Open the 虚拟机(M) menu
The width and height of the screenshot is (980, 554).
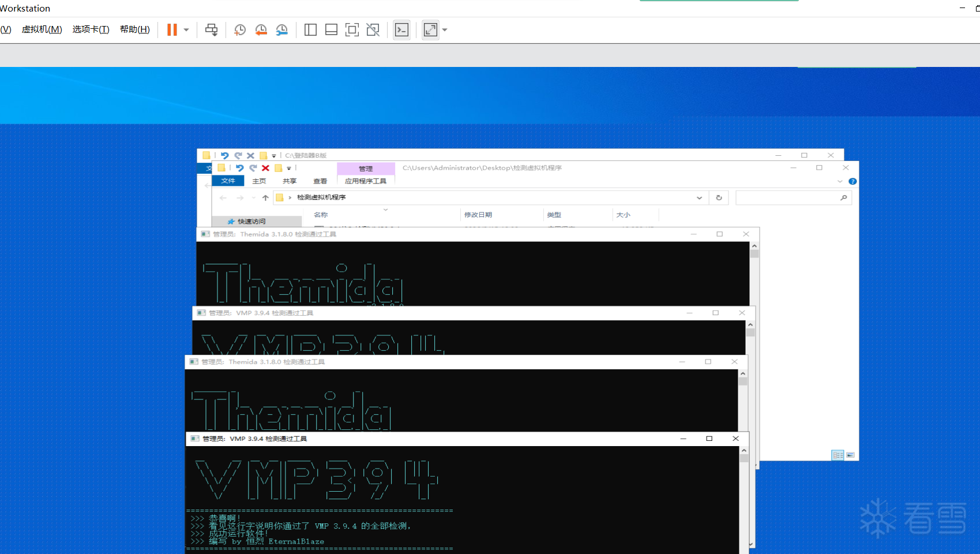(42, 29)
